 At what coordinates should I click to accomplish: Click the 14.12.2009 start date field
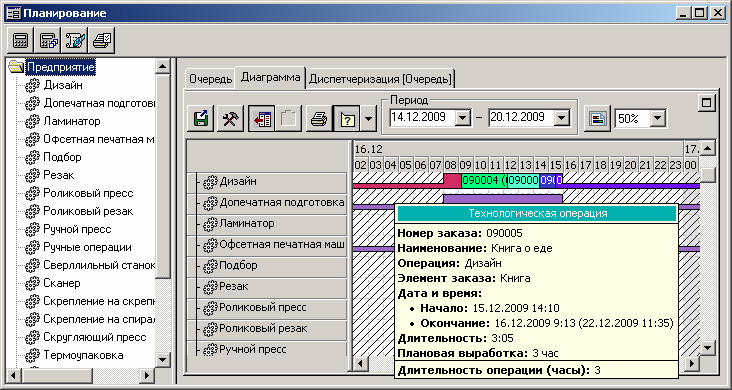[422, 118]
